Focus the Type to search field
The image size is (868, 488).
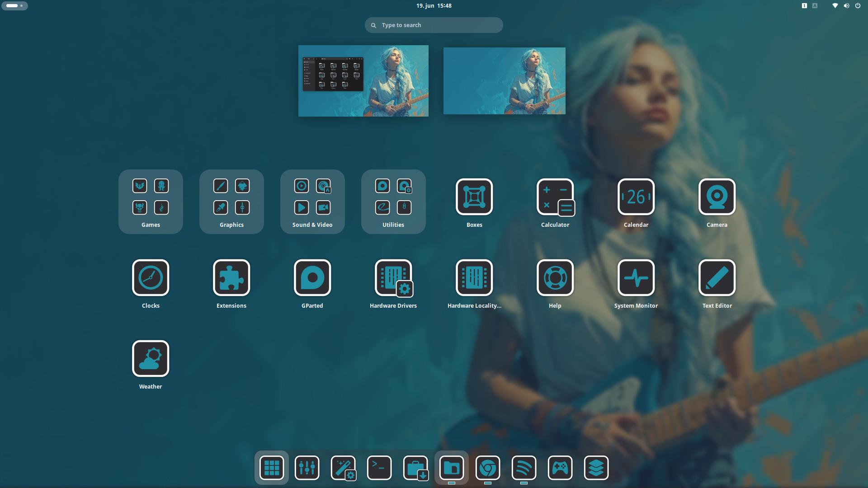(434, 25)
